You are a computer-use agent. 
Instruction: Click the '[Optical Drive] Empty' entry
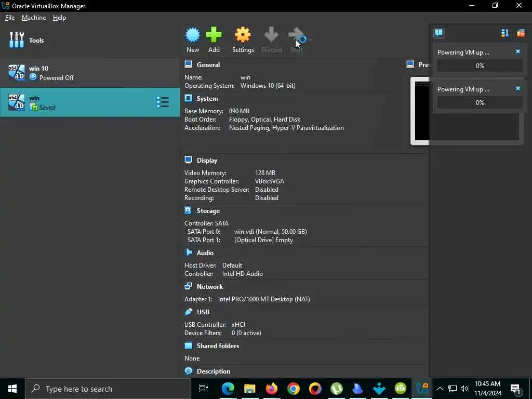[x=263, y=240]
